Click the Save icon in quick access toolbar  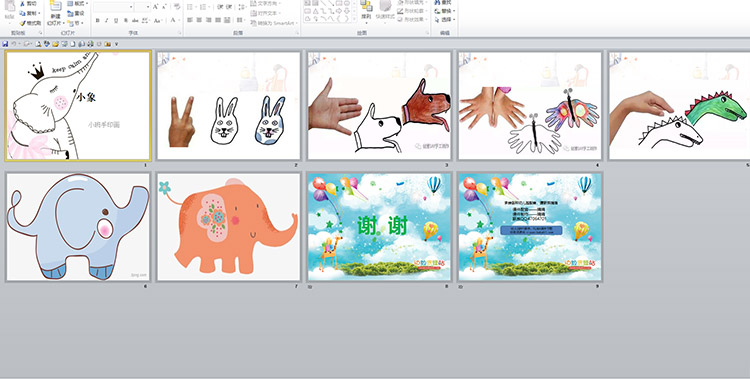pyautogui.click(x=5, y=44)
